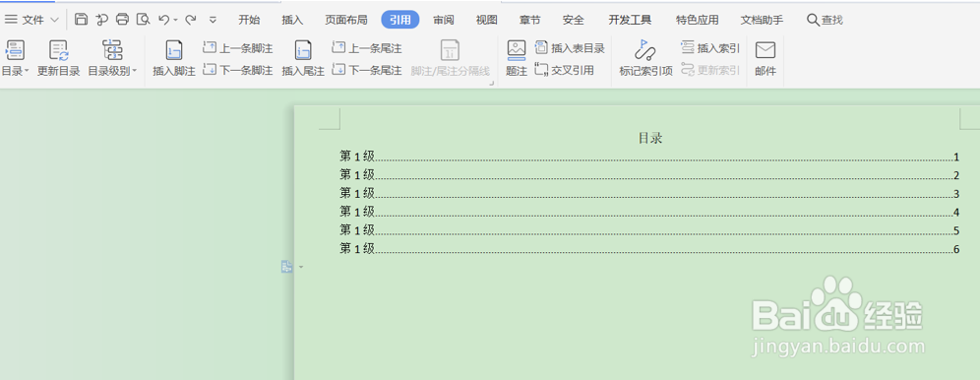Switch to the 插入 tab

pos(292,20)
